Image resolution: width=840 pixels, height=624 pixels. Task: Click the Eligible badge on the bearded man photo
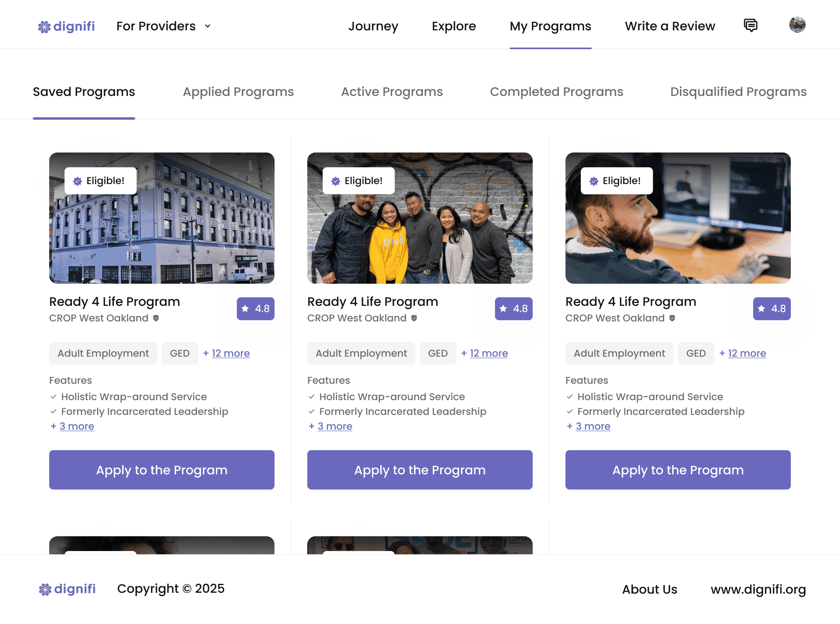pos(617,181)
